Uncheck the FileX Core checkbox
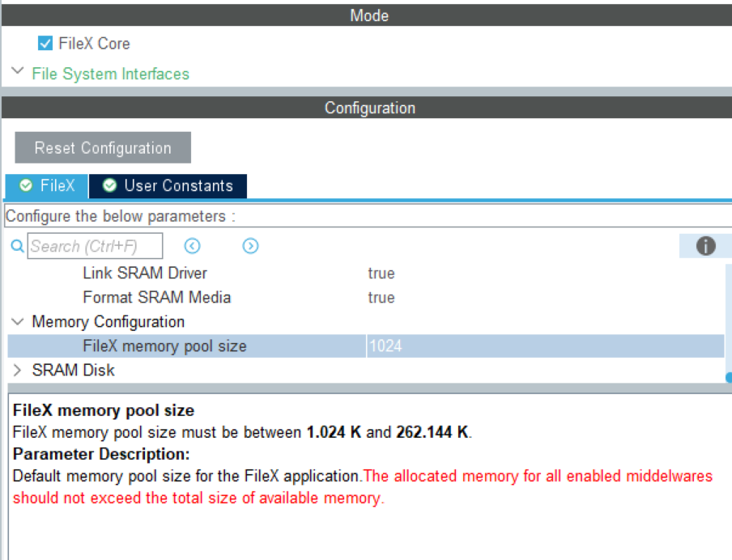 point(45,44)
